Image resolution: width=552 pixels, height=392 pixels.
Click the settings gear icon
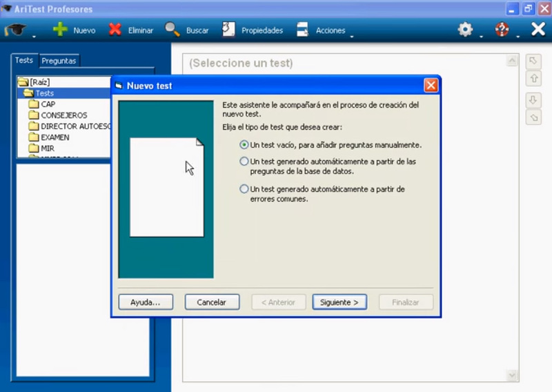465,30
